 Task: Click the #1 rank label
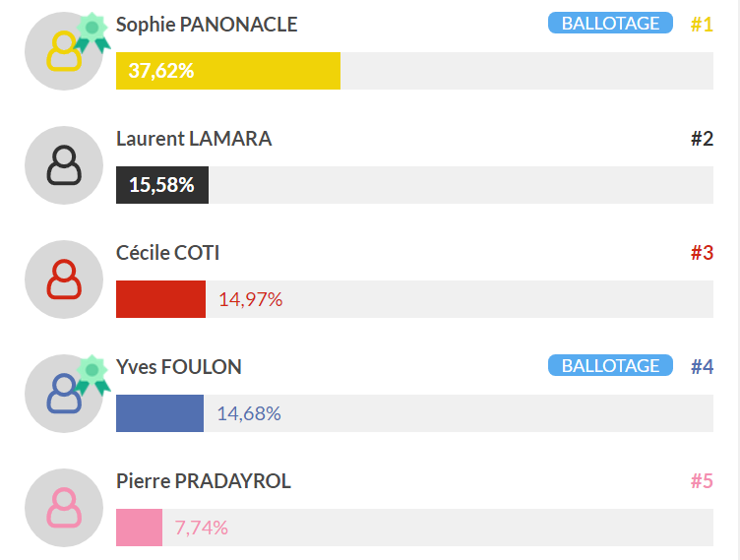pos(702,25)
